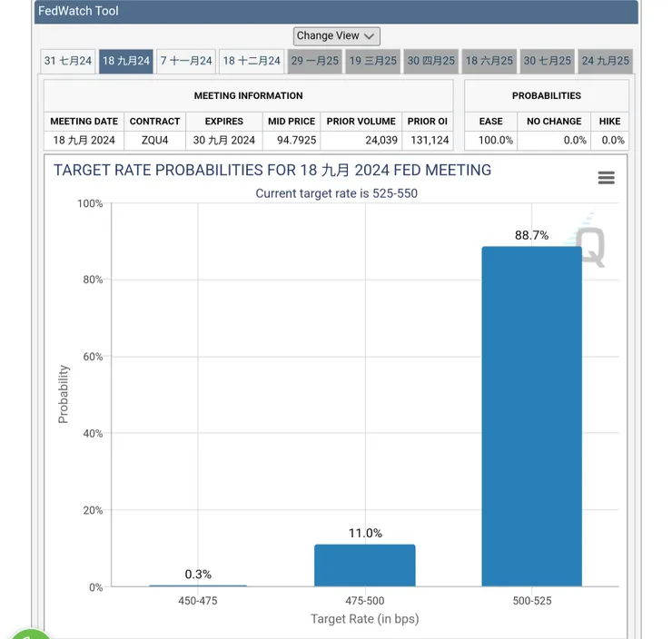The image size is (672, 639).
Task: Click the expires cell 30 九月 2024
Action: (x=223, y=140)
